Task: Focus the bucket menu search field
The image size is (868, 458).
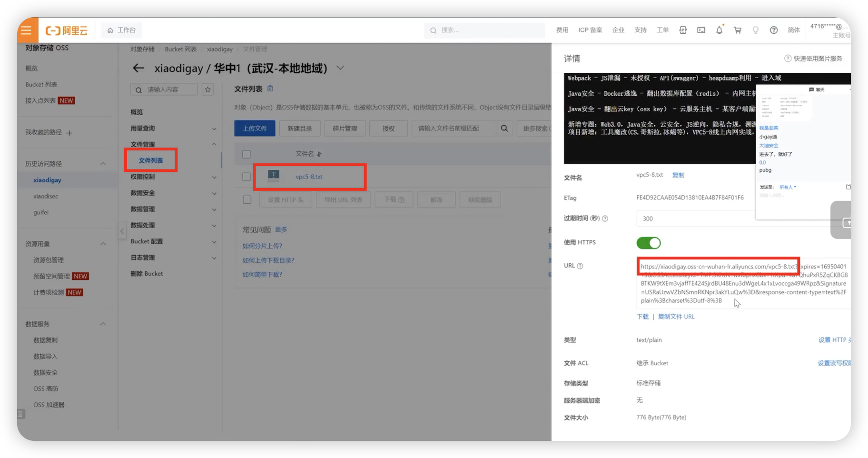Action: 164,90
